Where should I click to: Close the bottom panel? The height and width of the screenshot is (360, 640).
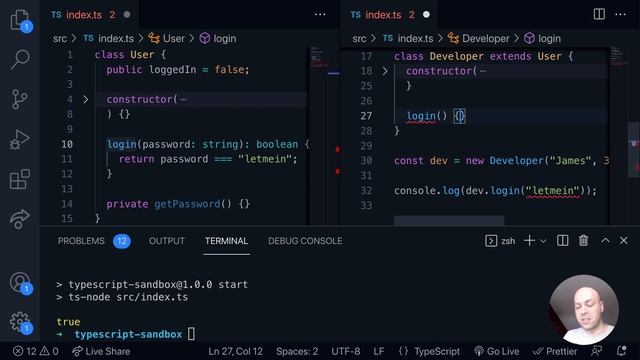624,240
